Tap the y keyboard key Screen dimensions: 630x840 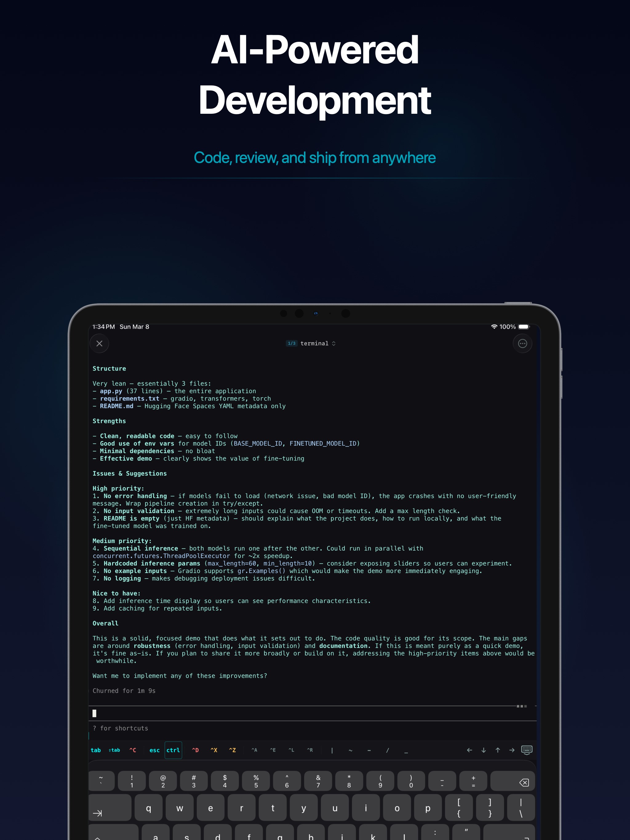coord(304,807)
